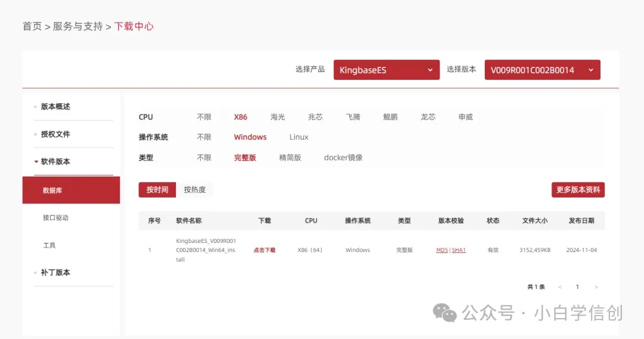Select 授权文件 in the sidebar
644x339 pixels.
click(55, 134)
